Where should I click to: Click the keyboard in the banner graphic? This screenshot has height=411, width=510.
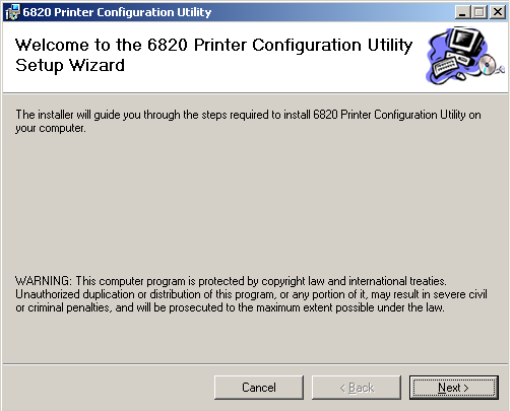[447, 67]
